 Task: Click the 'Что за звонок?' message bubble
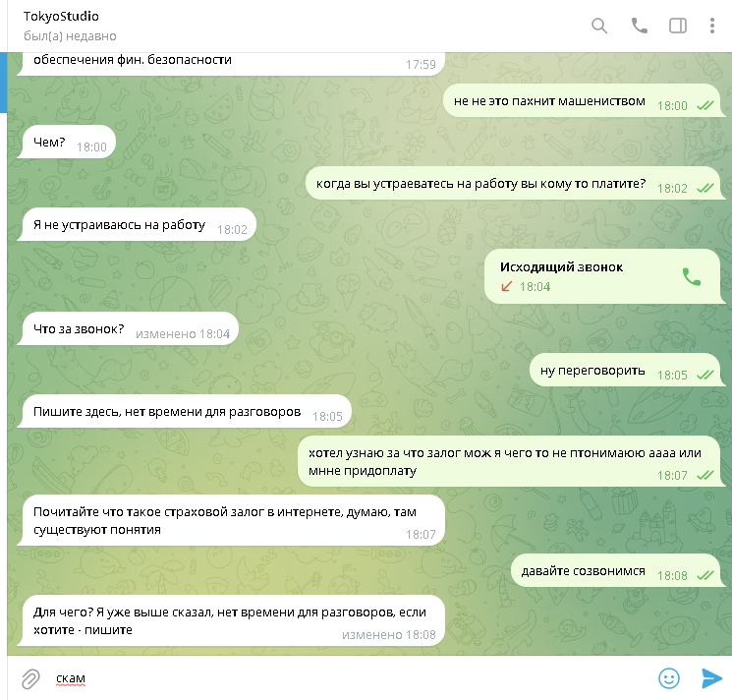pos(128,328)
